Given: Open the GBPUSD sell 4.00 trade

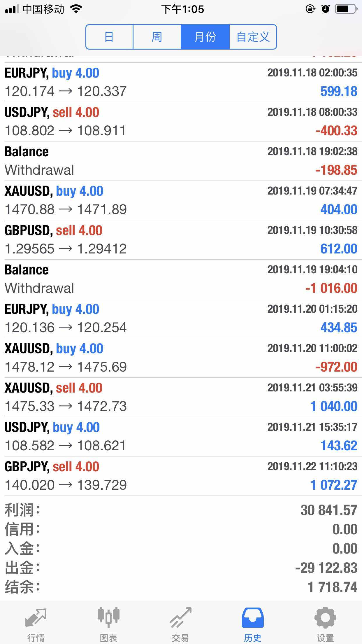Looking at the screenshot, I should point(181,240).
